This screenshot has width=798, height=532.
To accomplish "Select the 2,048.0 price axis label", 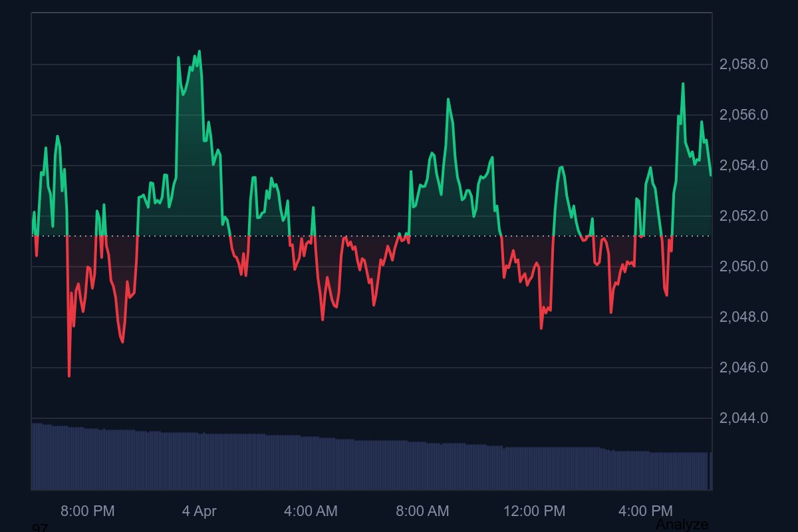I will [x=743, y=317].
